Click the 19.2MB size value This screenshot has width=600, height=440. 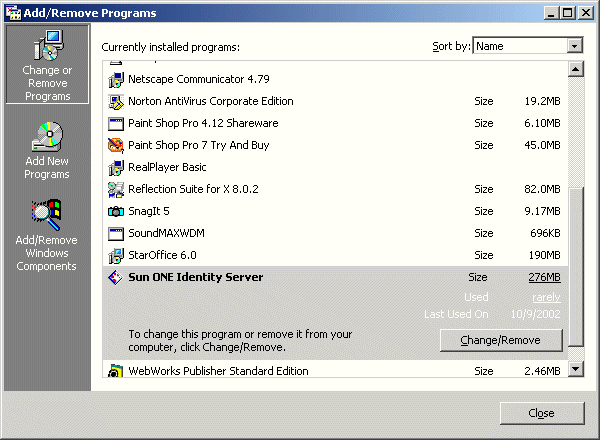pyautogui.click(x=542, y=101)
